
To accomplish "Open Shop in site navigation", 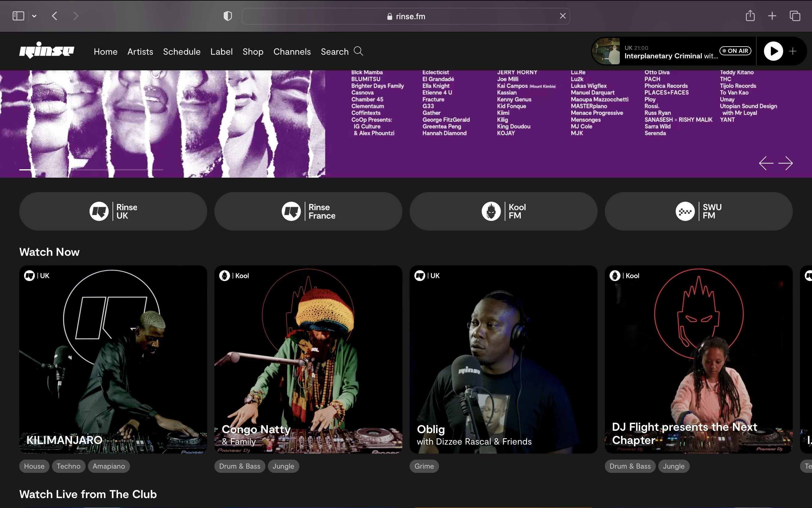I will (253, 52).
